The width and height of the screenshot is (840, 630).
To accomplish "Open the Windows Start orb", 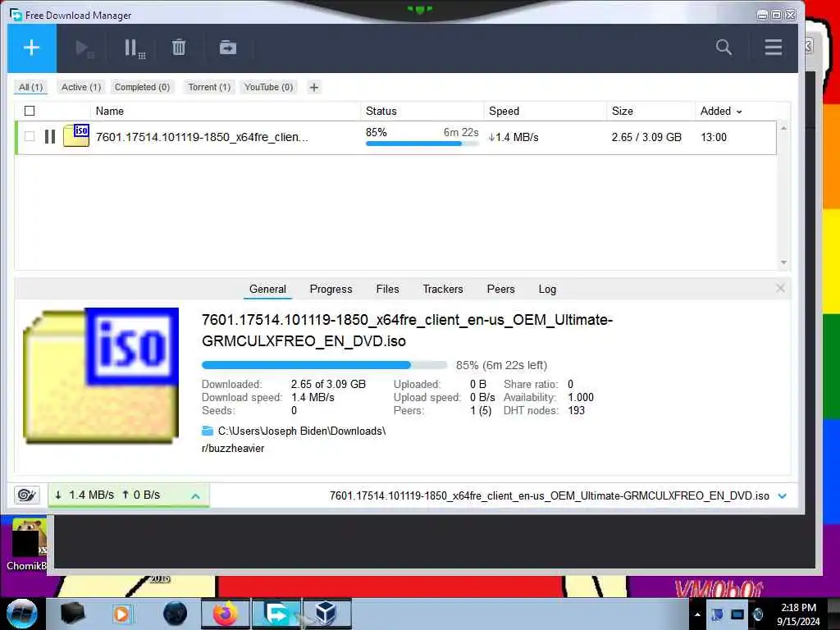I will point(22,614).
